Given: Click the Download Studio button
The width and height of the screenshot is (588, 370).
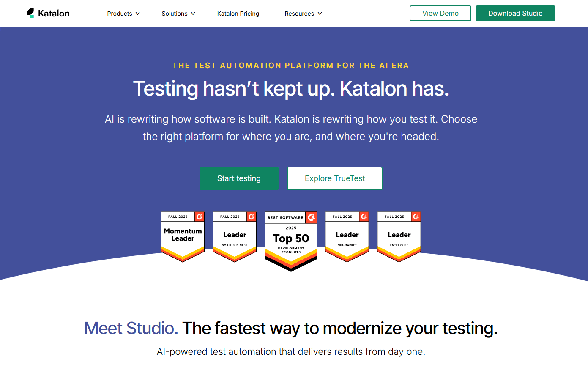Looking at the screenshot, I should pyautogui.click(x=515, y=13).
